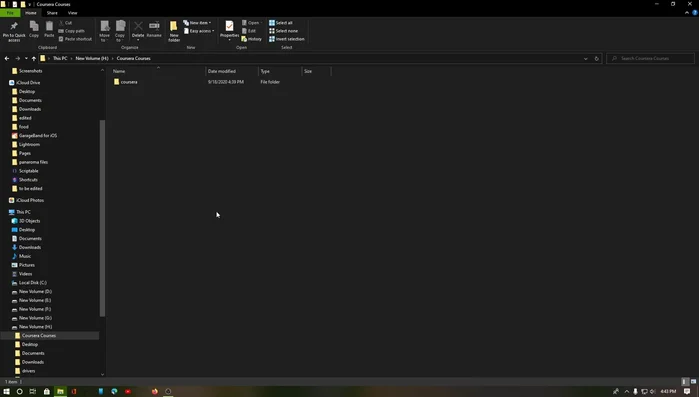Open address bar history dropdown

(585, 58)
